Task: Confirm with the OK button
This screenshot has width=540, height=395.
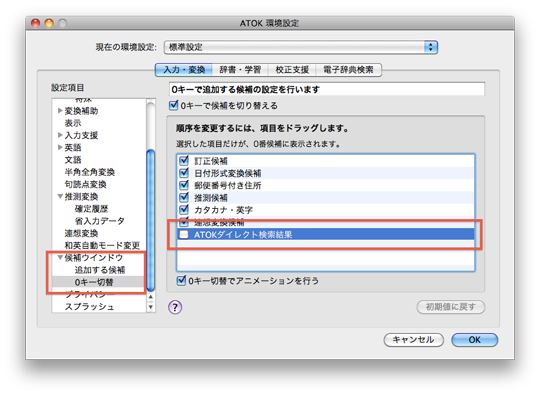Action: click(474, 340)
